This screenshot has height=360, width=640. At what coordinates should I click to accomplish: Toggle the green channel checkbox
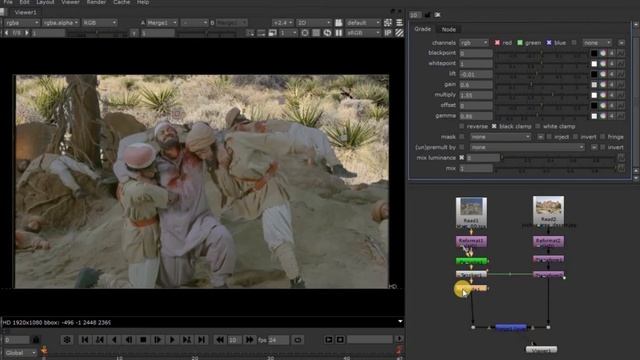click(520, 42)
